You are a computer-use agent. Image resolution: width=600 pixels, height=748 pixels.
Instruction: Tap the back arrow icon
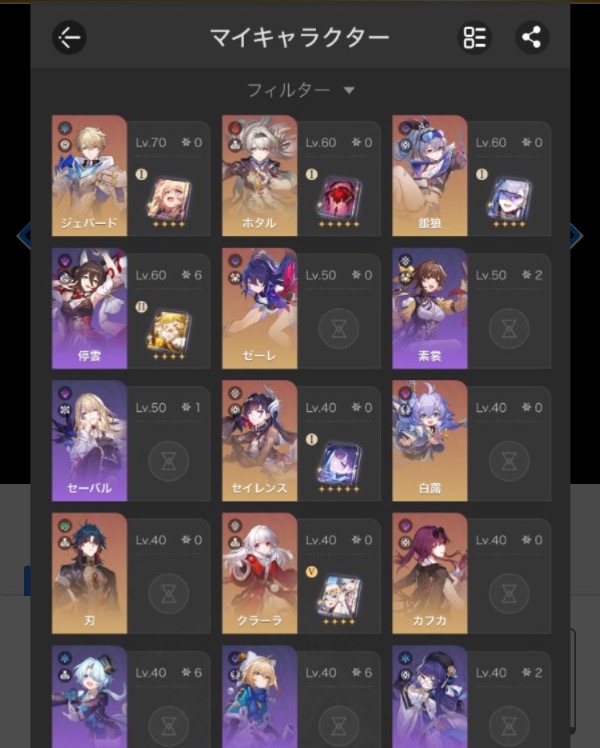click(x=69, y=37)
